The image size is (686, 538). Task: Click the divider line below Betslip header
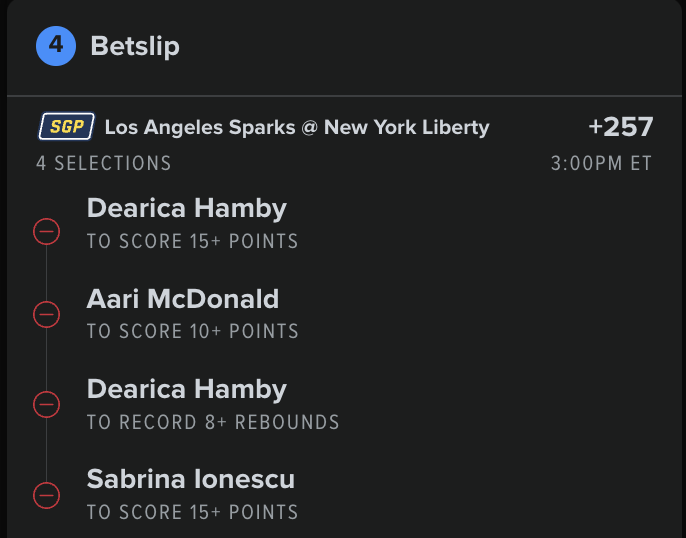[x=343, y=96]
